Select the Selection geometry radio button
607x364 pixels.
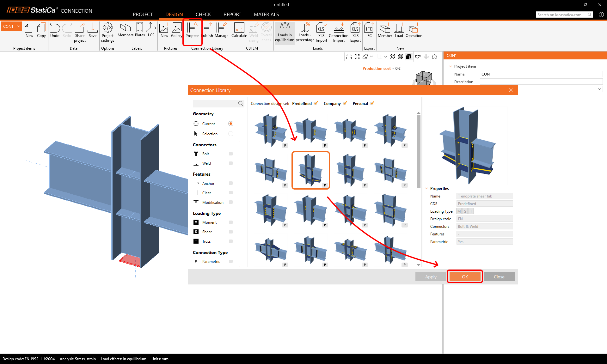pos(231,134)
